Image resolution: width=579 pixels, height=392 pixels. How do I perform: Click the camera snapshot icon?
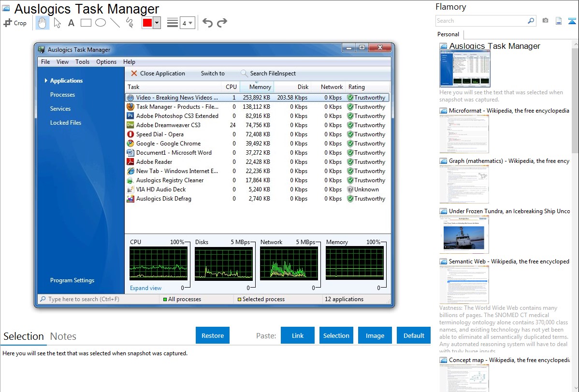(x=545, y=21)
